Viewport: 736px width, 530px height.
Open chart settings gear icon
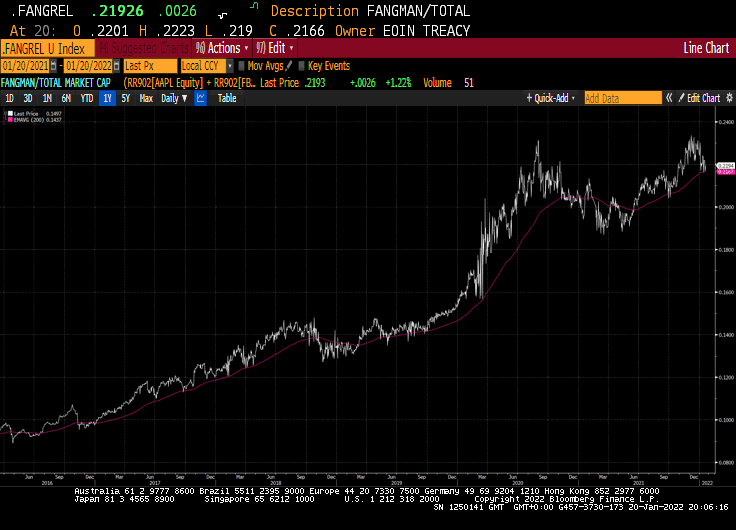click(x=729, y=98)
